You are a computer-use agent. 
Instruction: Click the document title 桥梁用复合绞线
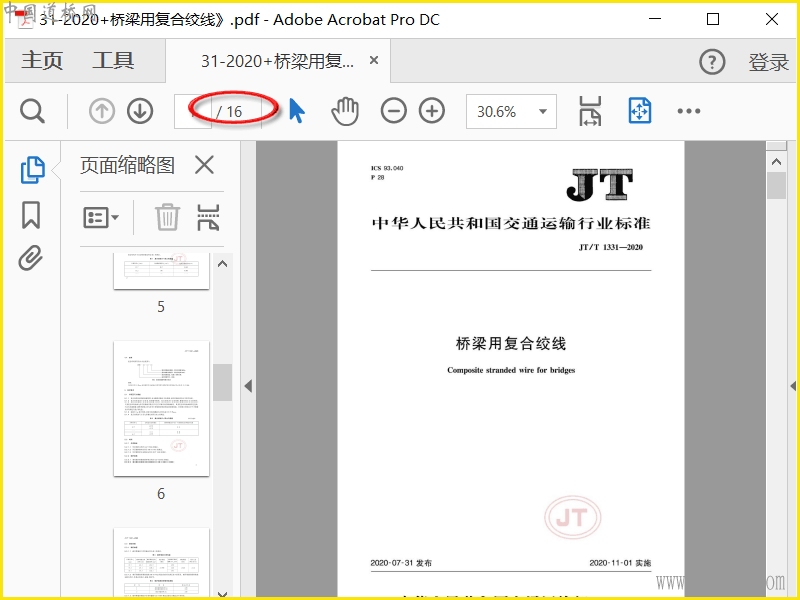click(511, 343)
